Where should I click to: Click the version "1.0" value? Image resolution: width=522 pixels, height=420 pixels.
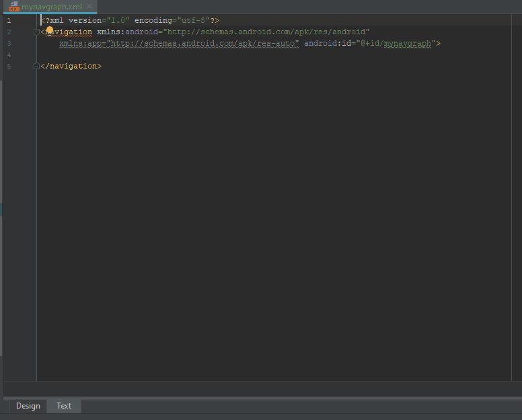point(118,21)
